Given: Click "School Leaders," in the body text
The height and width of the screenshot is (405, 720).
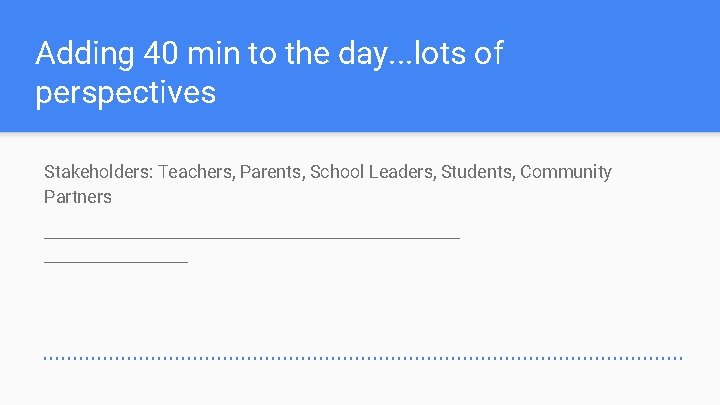Looking at the screenshot, I should [373, 172].
